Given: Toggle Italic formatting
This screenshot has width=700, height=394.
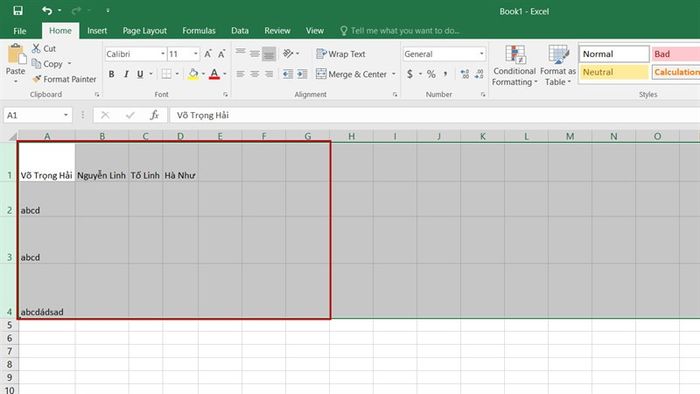Looking at the screenshot, I should (x=126, y=74).
